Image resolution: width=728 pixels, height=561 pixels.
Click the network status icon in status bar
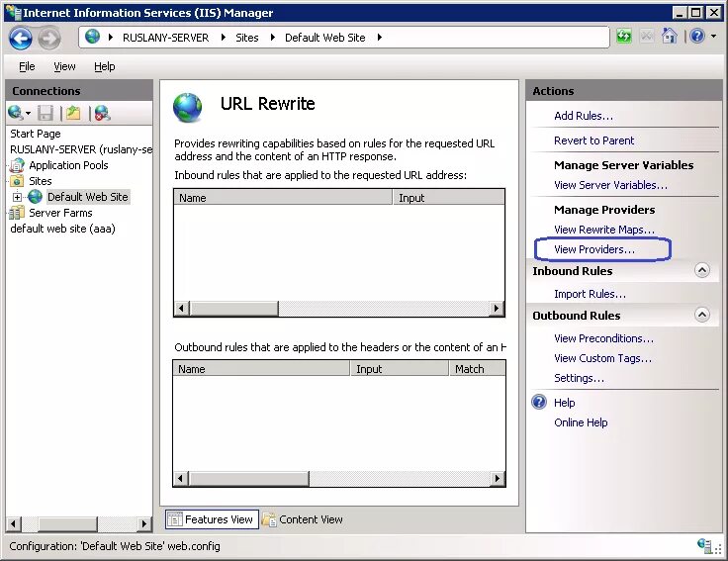pos(705,546)
